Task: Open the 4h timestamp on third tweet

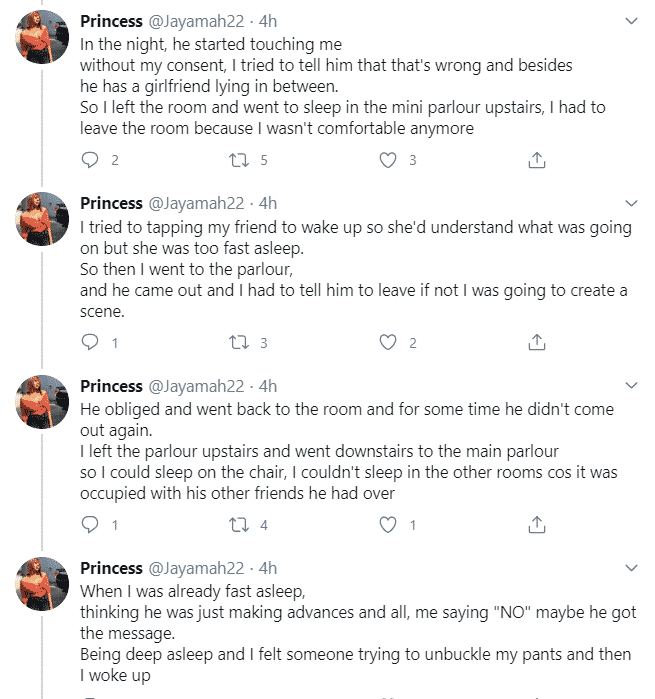Action: click(267, 386)
